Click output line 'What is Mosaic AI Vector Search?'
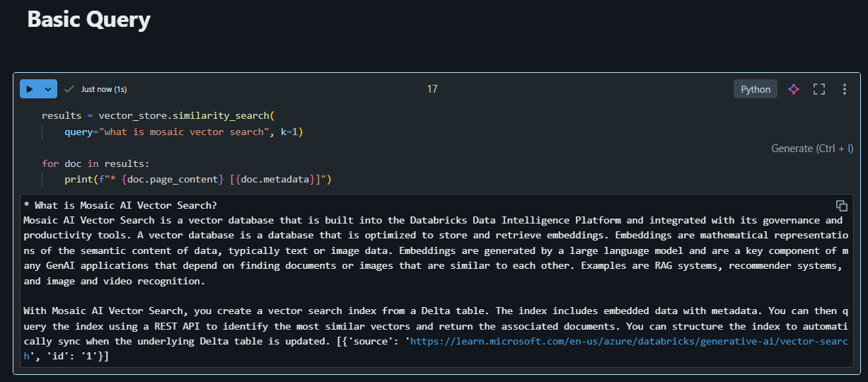This screenshot has width=868, height=382. (120, 206)
